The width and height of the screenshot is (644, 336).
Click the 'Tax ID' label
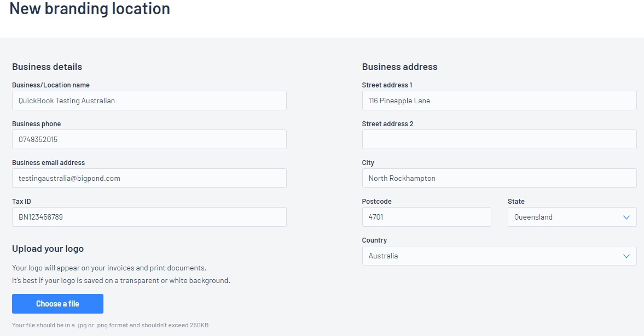tap(21, 202)
